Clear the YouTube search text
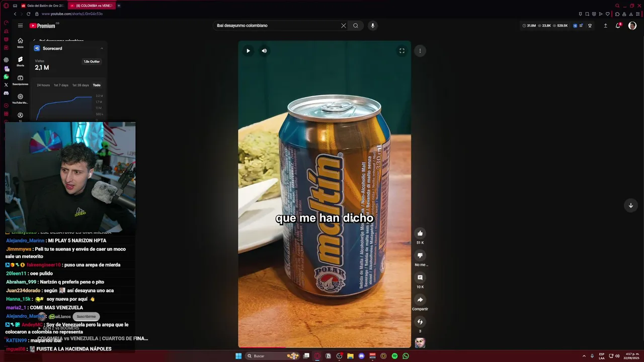The width and height of the screenshot is (644, 362). (344, 26)
